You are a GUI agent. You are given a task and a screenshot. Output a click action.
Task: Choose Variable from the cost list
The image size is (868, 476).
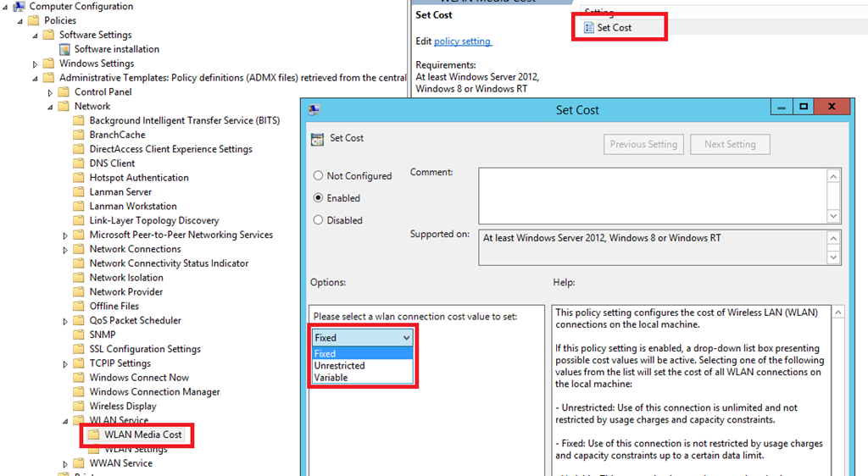pos(331,378)
